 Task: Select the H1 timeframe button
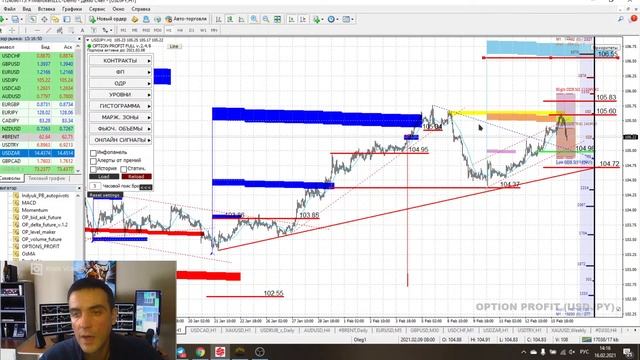coord(169,30)
